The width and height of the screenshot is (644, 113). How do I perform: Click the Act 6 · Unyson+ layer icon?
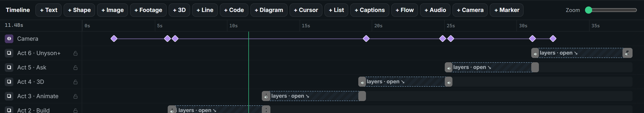[9, 53]
